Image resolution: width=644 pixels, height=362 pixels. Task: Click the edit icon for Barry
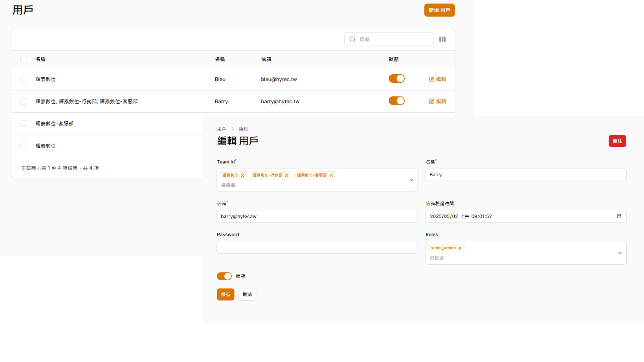431,101
